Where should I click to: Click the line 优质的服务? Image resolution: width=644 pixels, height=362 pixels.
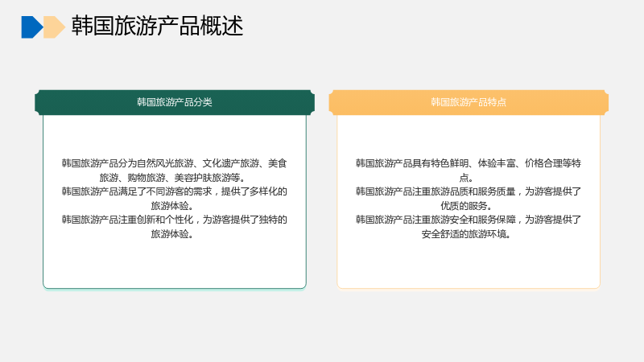coord(466,206)
